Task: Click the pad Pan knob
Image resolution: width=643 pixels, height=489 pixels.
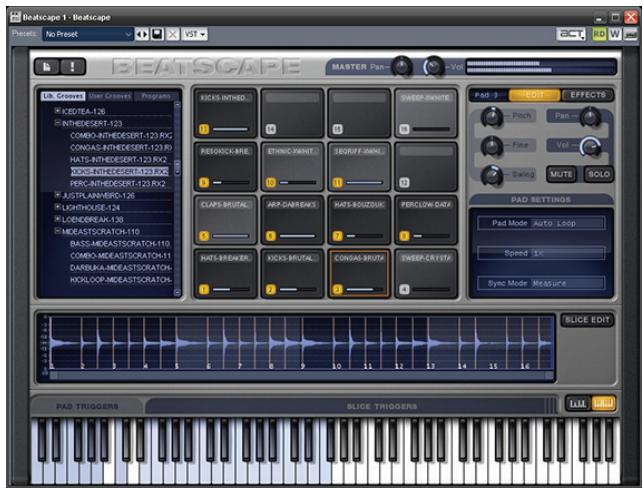Action: pos(590,117)
